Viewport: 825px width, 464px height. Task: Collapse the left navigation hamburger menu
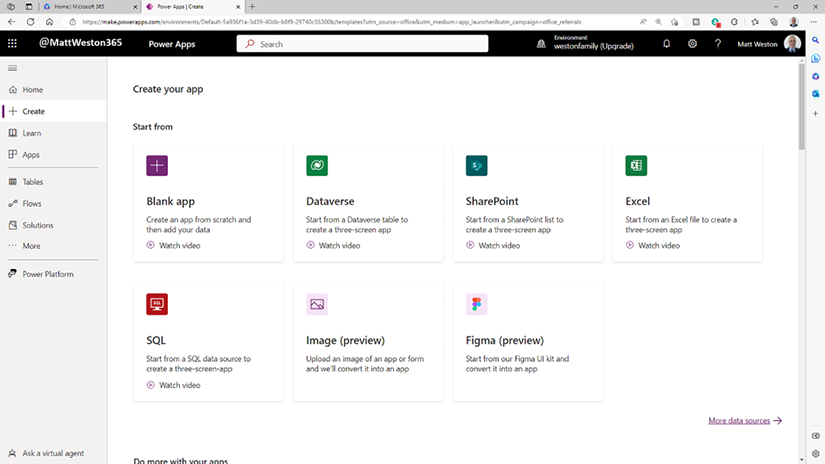[x=13, y=68]
